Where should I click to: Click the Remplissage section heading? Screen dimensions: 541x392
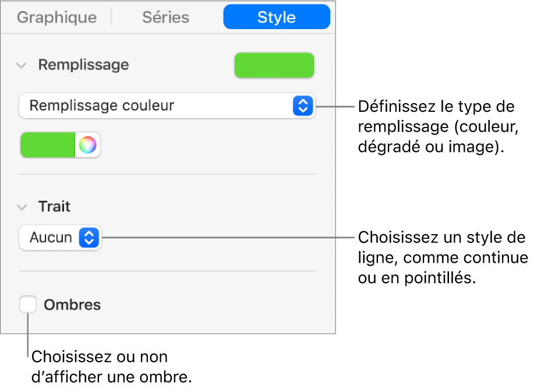(x=83, y=65)
